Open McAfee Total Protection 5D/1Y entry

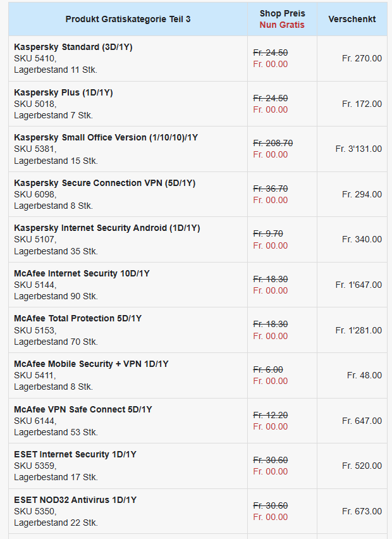point(78,318)
